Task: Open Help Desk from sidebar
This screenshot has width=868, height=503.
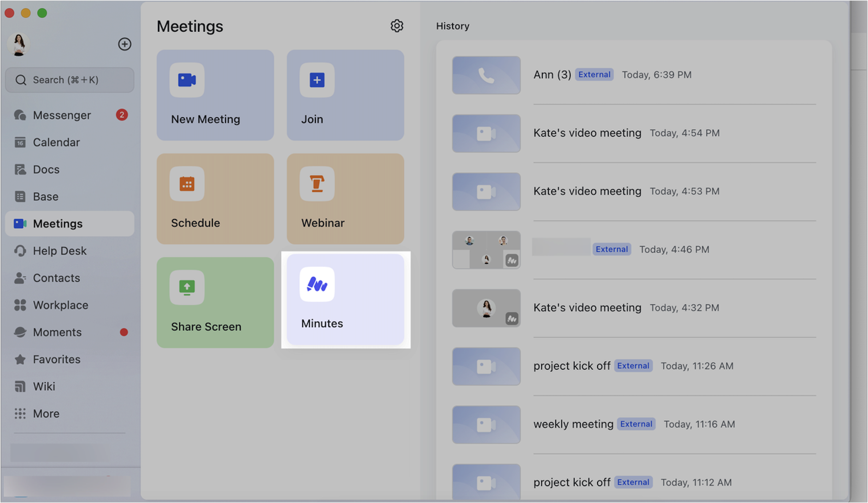Action: [69, 250]
